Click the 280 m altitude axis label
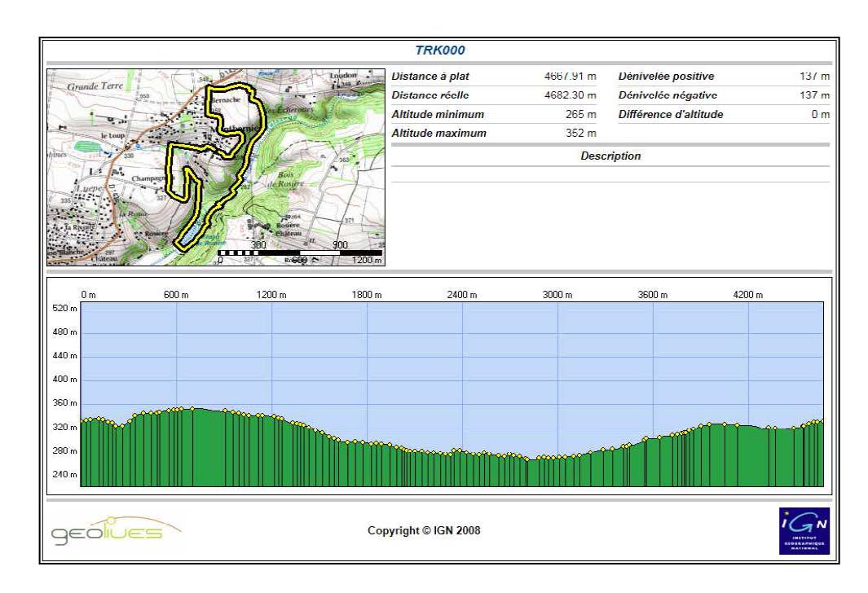The image size is (868, 593). point(64,450)
